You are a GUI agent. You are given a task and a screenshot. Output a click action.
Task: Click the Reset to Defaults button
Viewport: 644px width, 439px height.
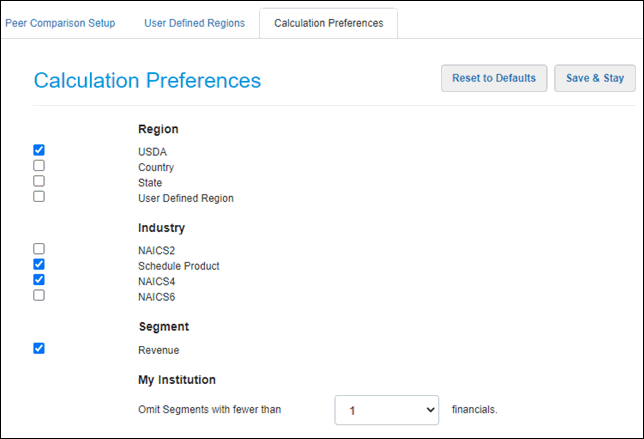coord(494,78)
